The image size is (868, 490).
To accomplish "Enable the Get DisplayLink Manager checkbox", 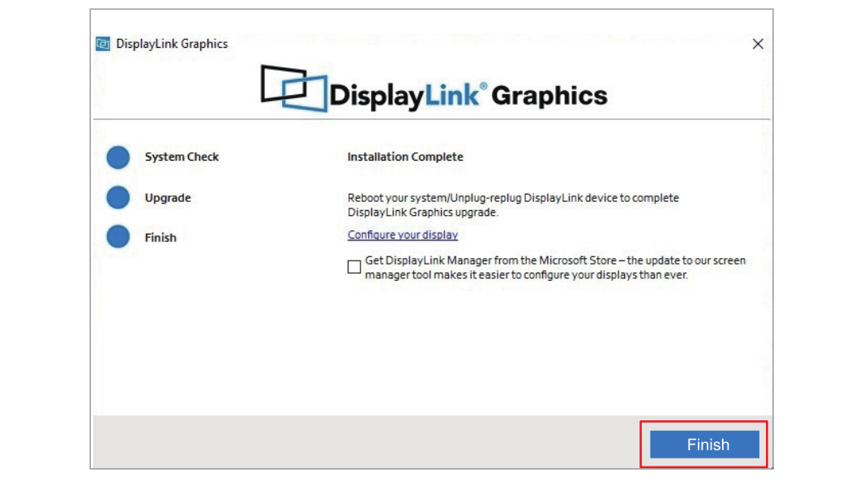I will [x=354, y=267].
